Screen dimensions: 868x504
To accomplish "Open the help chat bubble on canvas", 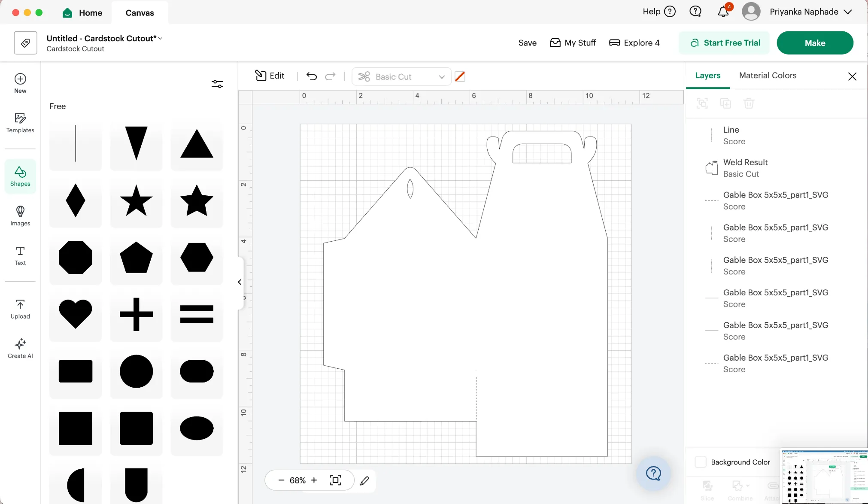I will point(653,474).
